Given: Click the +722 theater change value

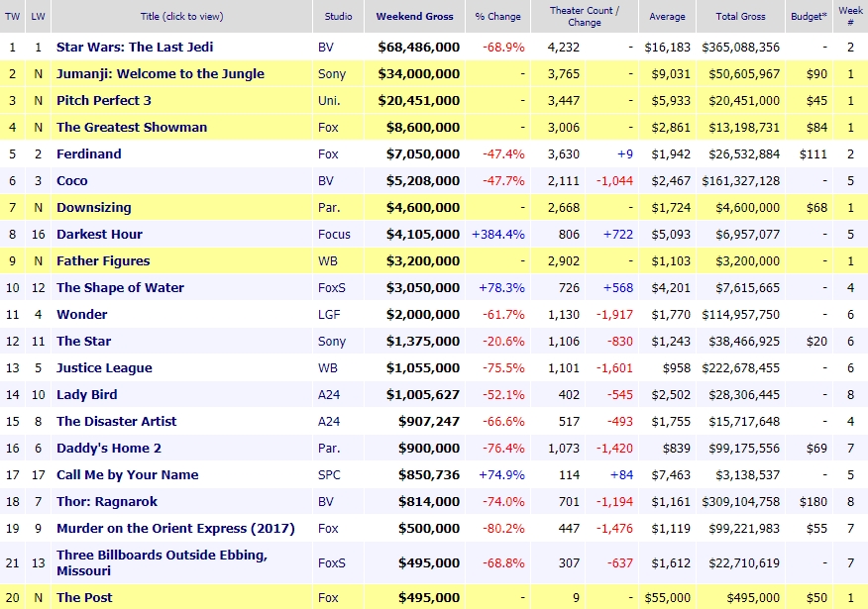Looking at the screenshot, I should tap(618, 234).
